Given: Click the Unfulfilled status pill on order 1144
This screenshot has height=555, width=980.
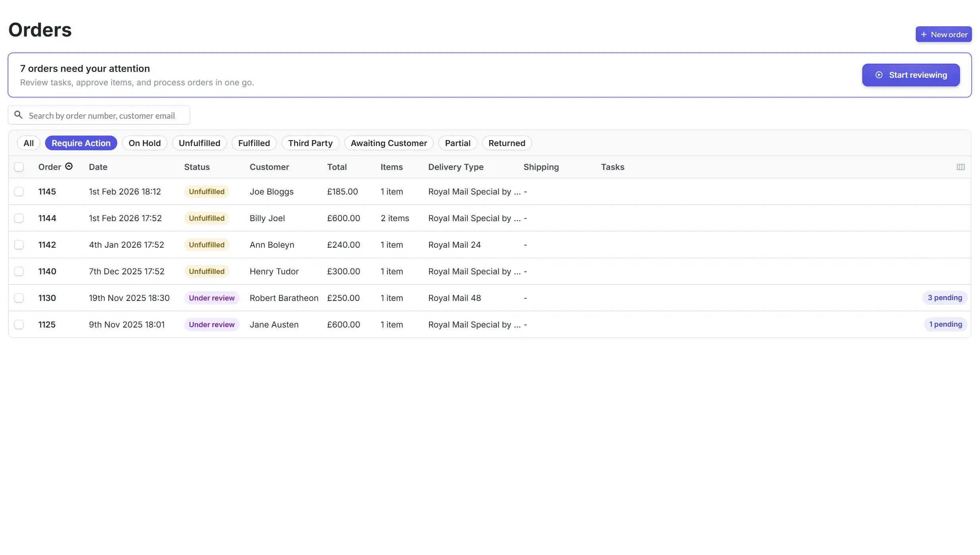Looking at the screenshot, I should coord(206,218).
